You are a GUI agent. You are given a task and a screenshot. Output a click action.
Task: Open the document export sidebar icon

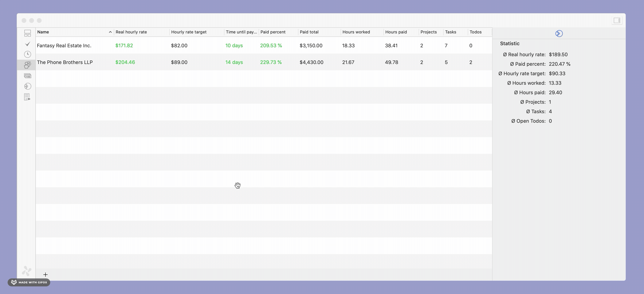(28, 97)
